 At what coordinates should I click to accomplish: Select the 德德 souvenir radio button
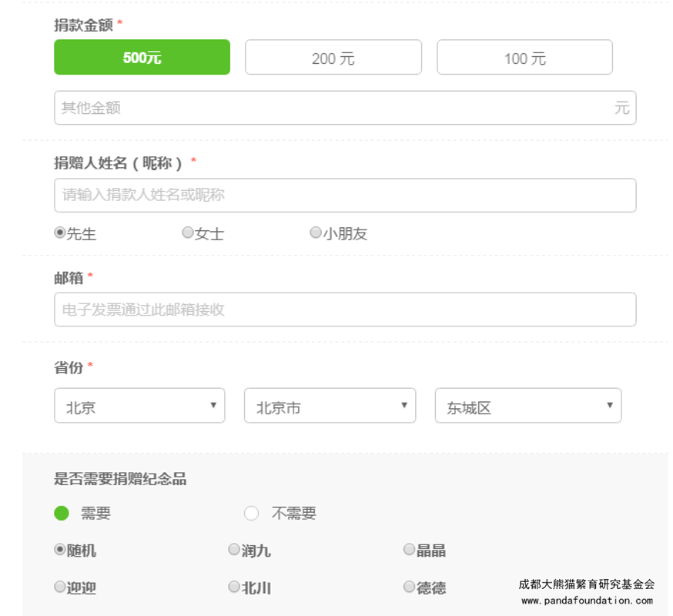click(x=410, y=588)
